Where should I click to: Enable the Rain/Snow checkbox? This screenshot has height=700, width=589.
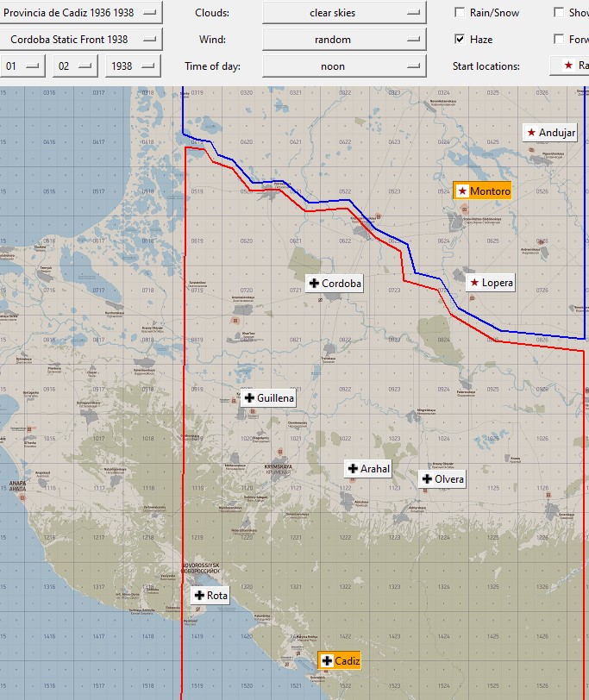click(x=460, y=12)
